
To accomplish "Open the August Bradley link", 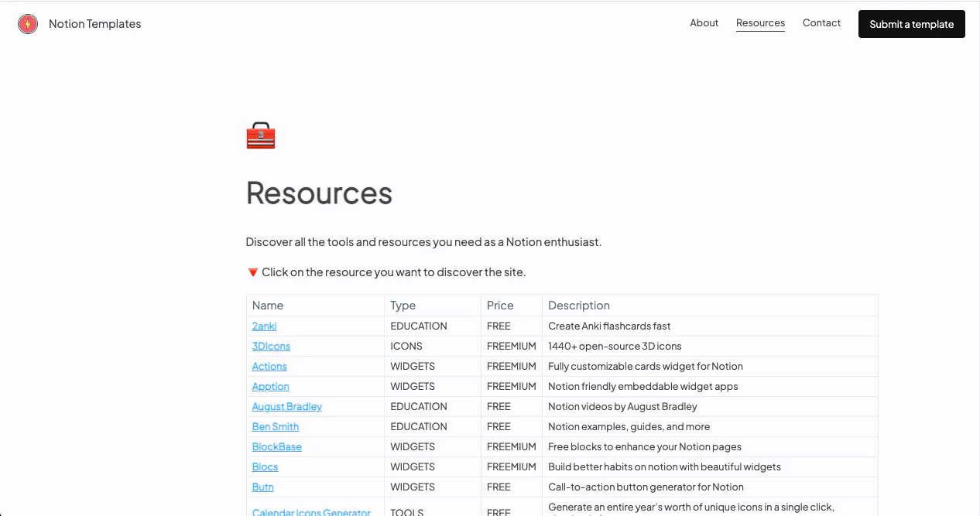I will tap(287, 406).
